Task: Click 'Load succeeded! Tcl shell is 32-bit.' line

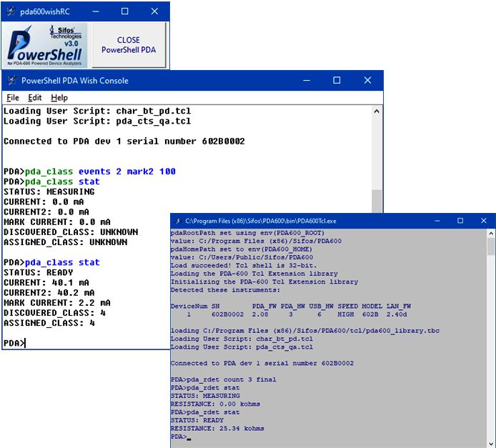Action: tap(244, 265)
